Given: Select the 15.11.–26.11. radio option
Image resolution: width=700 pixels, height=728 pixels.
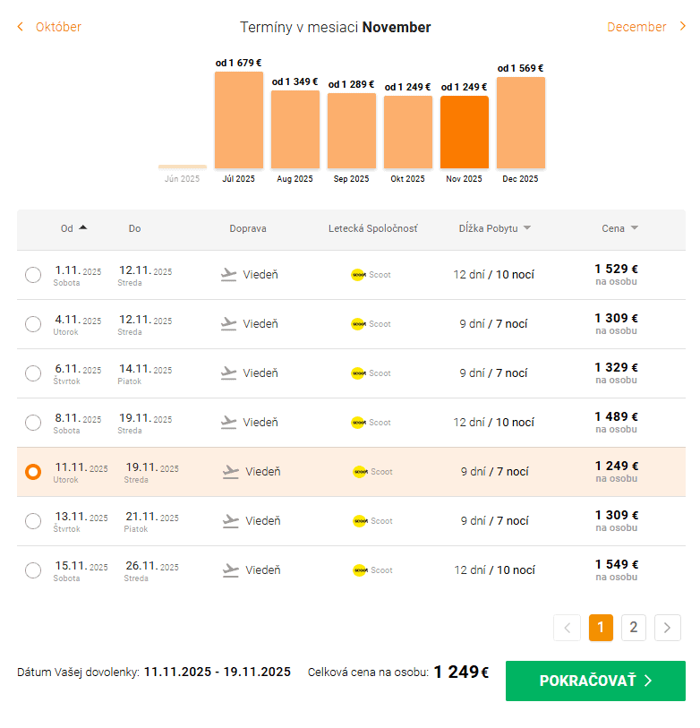Looking at the screenshot, I should pyautogui.click(x=33, y=570).
